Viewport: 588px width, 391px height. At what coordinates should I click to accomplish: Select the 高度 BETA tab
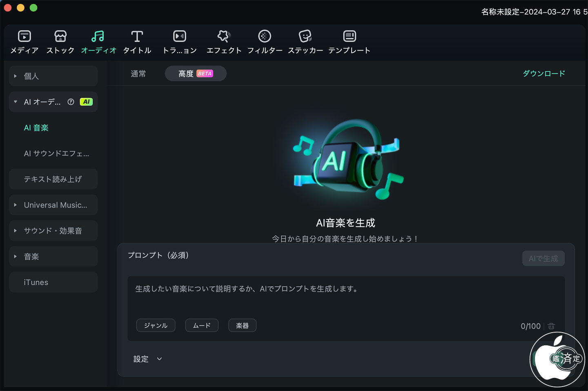coord(196,74)
